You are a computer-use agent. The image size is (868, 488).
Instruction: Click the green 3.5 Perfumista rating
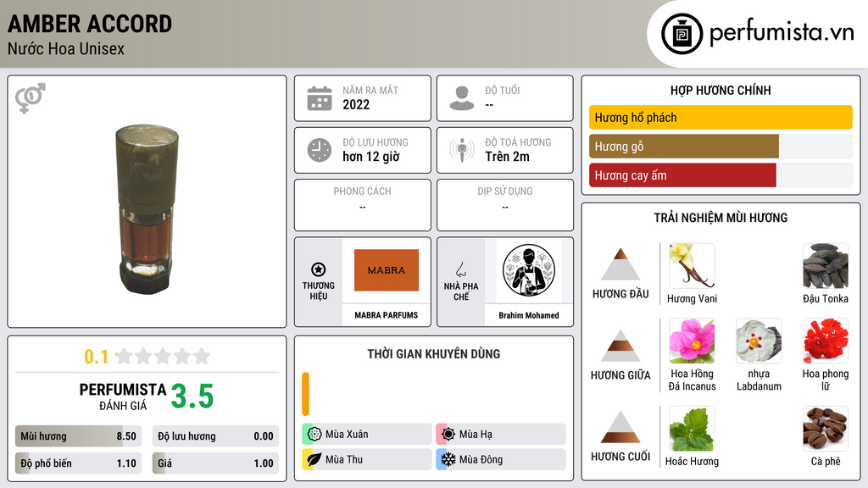(x=192, y=396)
